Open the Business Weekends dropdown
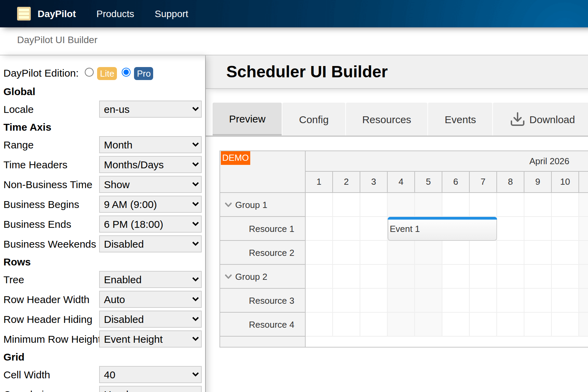This screenshot has width=588, height=392. 150,244
